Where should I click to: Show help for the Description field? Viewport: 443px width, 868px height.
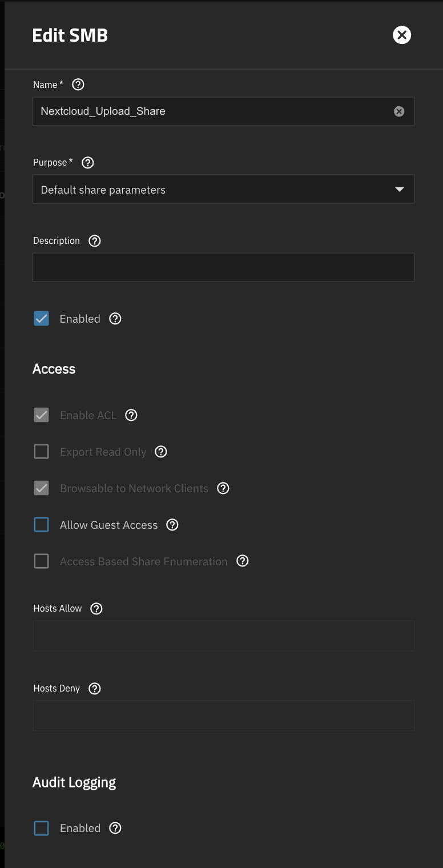coord(95,241)
